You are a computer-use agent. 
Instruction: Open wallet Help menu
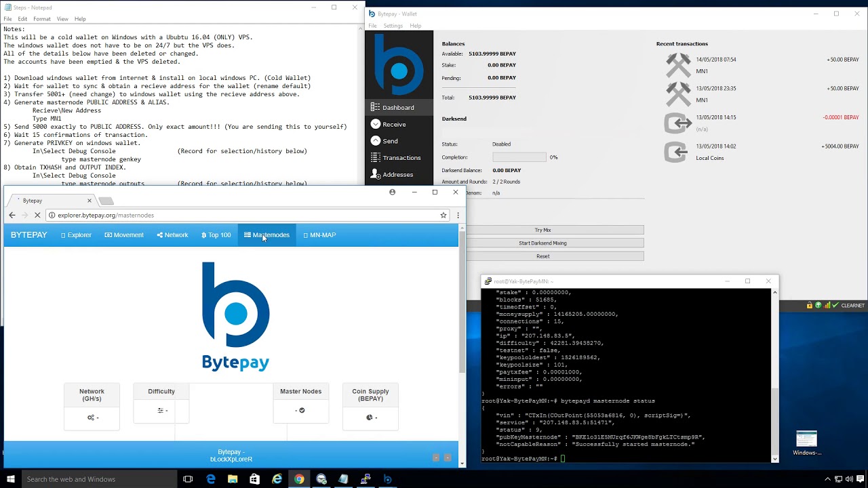click(x=415, y=26)
